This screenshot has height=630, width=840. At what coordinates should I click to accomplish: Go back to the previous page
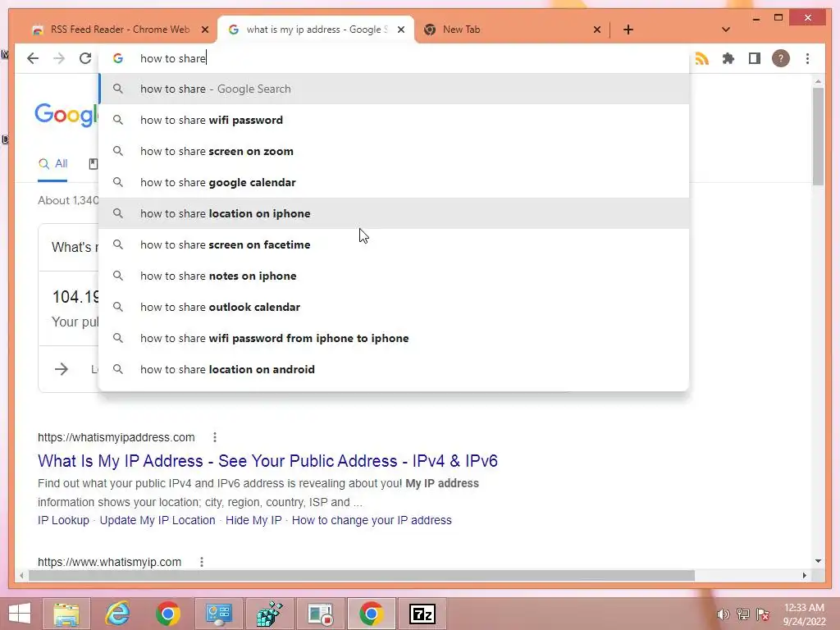click(x=33, y=58)
